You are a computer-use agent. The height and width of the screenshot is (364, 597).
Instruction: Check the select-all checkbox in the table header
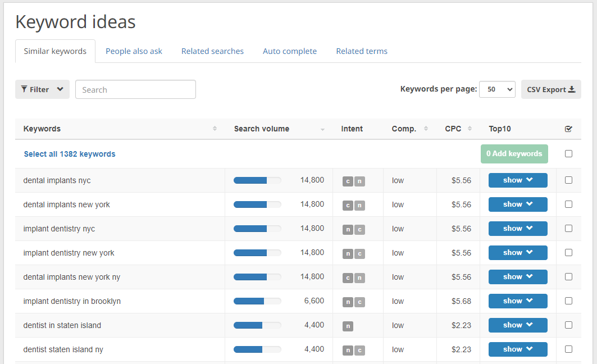pos(568,129)
